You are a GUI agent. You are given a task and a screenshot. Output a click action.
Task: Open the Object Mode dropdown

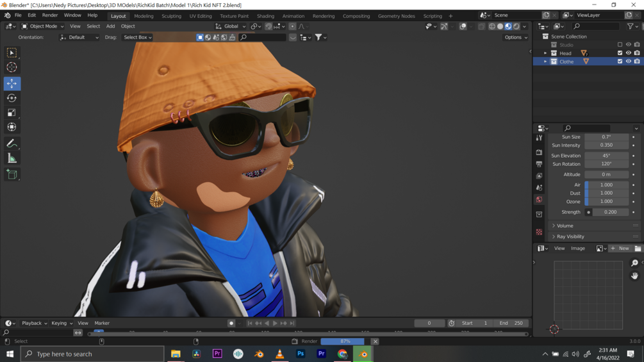[43, 26]
